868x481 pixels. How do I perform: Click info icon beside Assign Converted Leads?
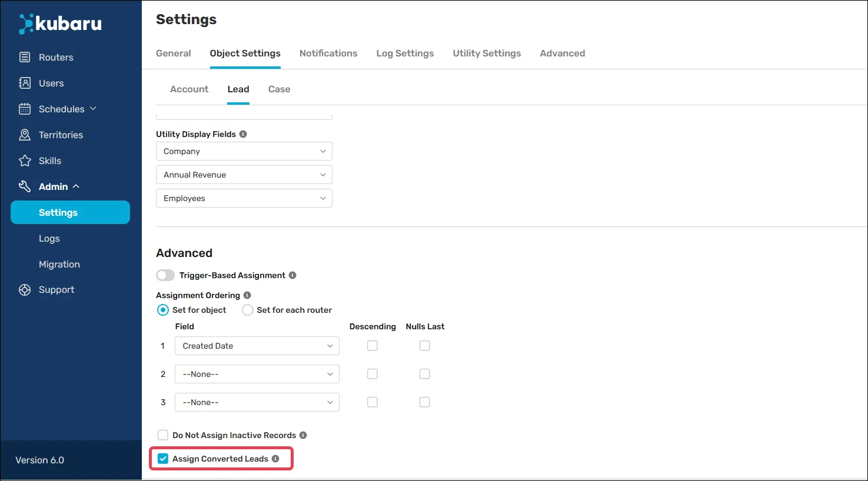275,459
